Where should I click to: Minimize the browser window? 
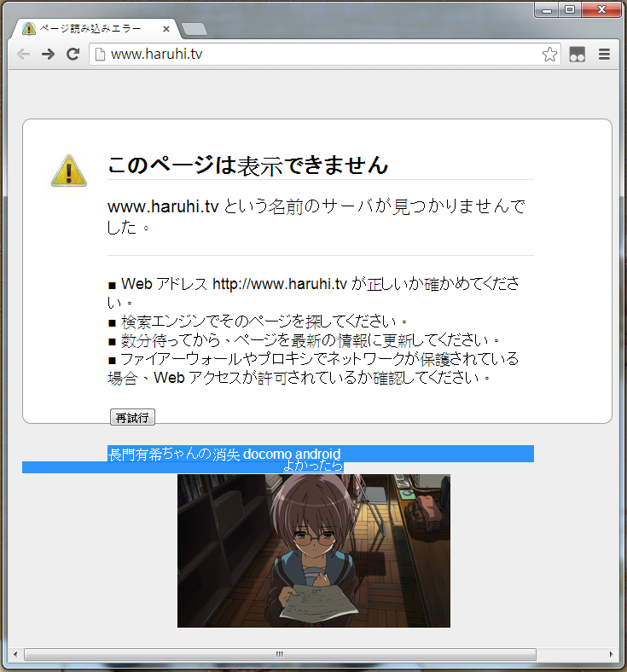tap(547, 9)
